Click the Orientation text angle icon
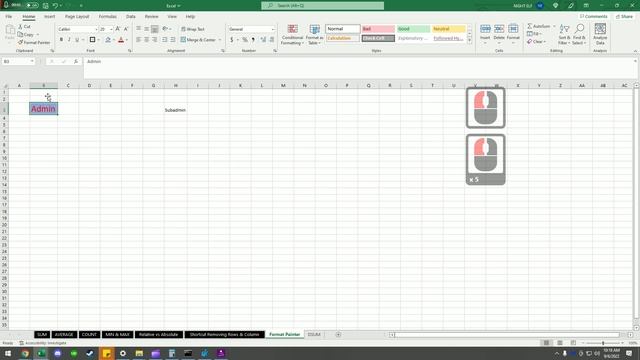Viewport: 640px width, 360px height. coord(165,29)
